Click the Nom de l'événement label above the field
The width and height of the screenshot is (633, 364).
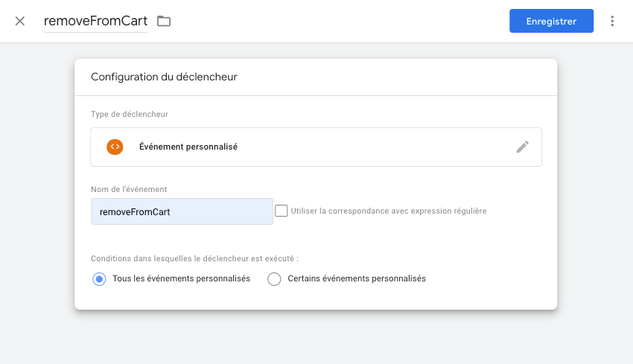pos(128,189)
